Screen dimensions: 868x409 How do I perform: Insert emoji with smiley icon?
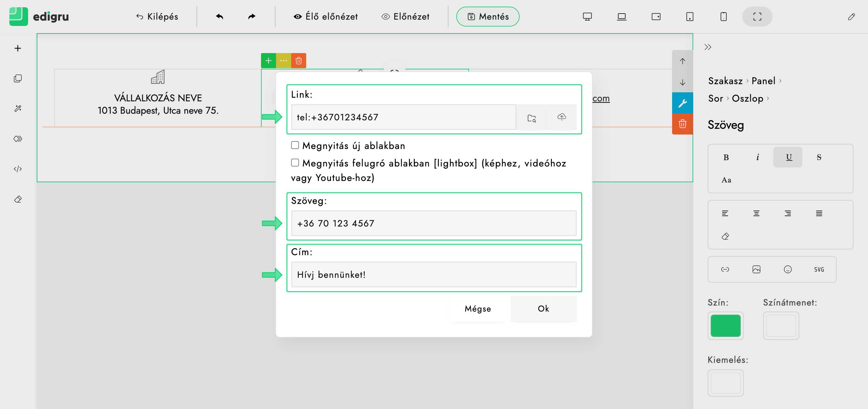coord(788,269)
